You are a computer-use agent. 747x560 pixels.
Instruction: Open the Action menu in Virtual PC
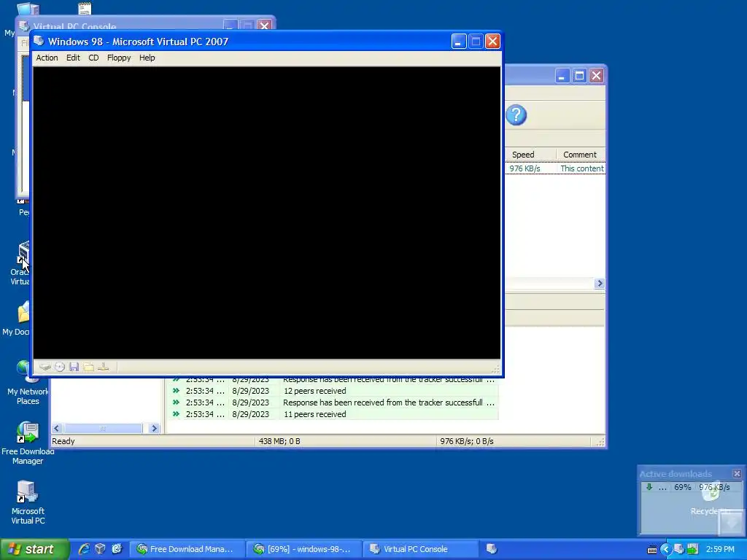47,58
